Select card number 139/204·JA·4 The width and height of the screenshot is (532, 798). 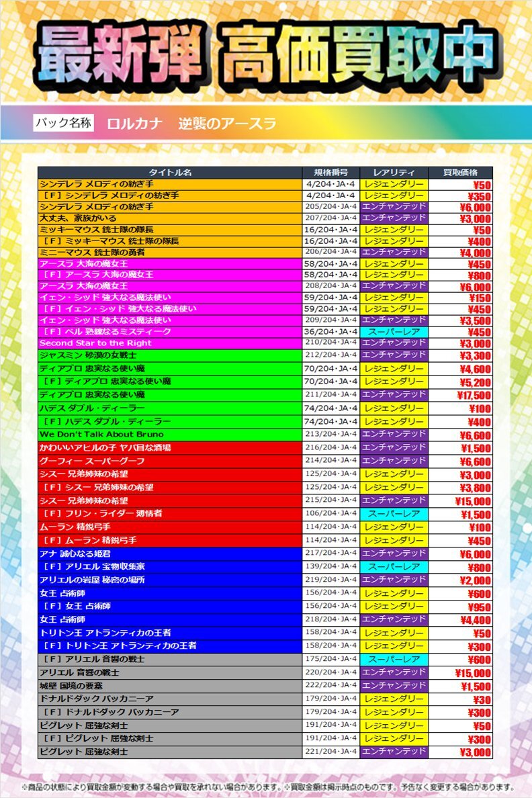[x=331, y=566]
